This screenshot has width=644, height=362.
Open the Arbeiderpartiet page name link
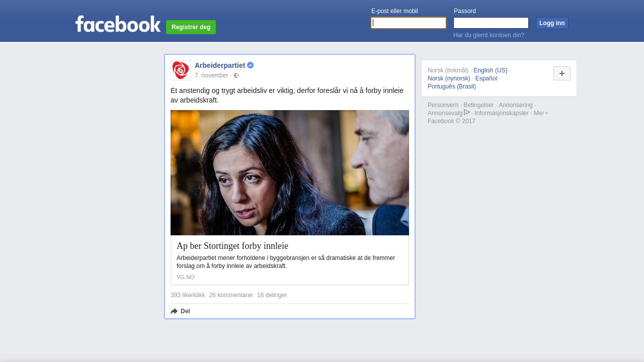tap(220, 65)
